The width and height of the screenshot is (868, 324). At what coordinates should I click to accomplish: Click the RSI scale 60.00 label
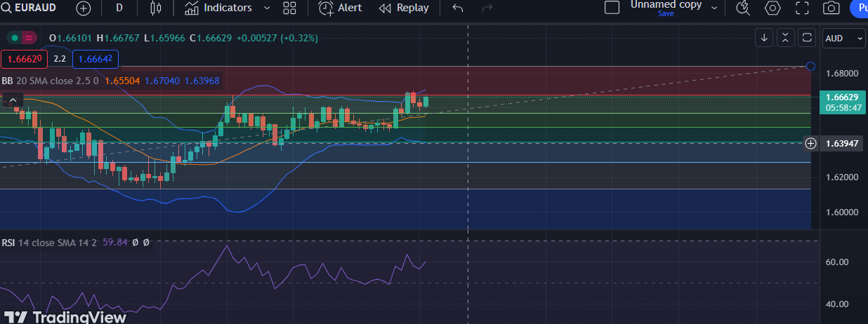pos(837,262)
